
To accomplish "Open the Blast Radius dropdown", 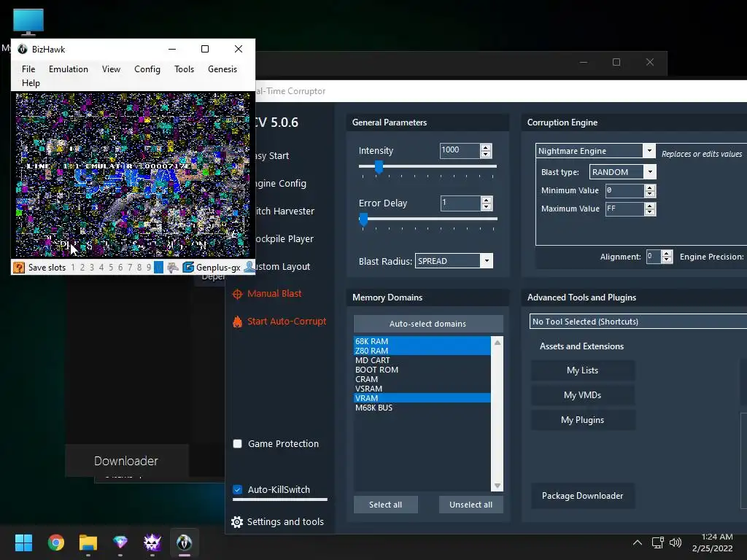I will (487, 260).
